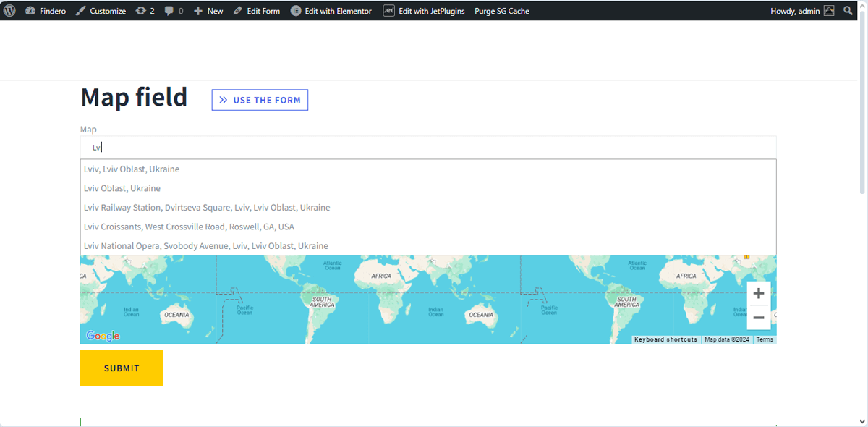Click the admin bar search icon
The image size is (868, 427).
[848, 11]
